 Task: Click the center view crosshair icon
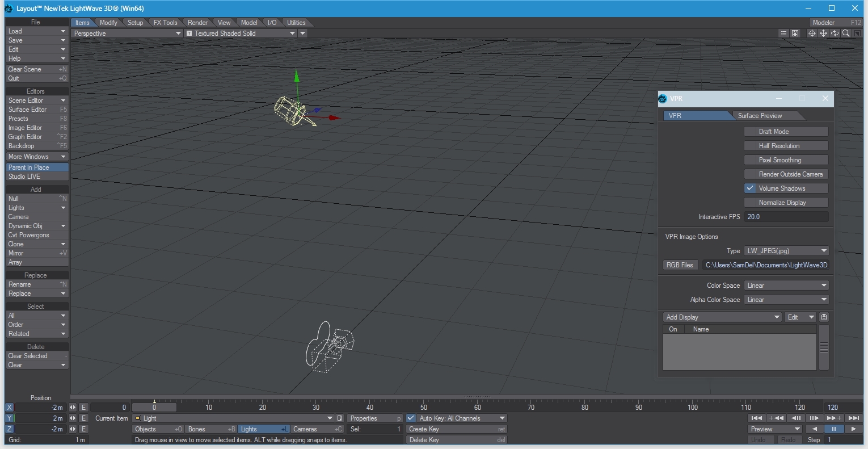[x=812, y=33]
